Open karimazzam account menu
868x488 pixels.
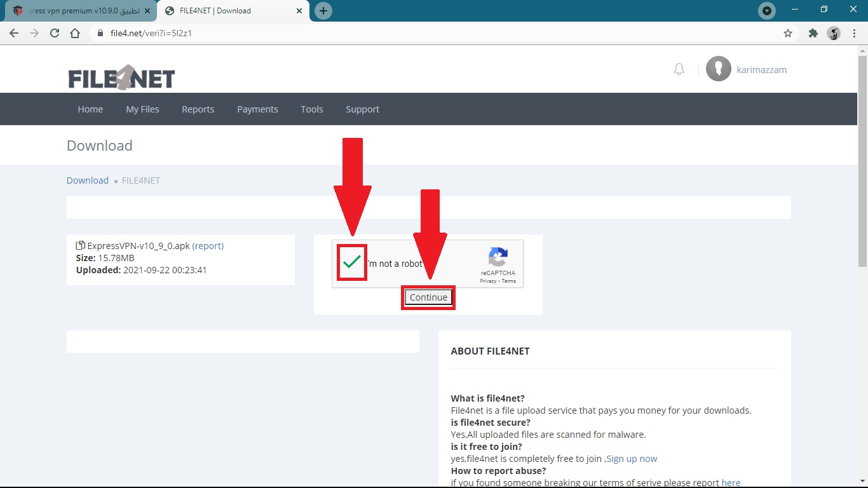pyautogui.click(x=761, y=70)
